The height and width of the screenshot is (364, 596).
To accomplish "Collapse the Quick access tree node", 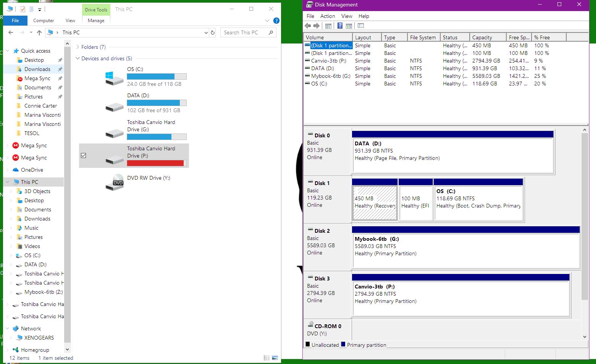I will [x=7, y=51].
